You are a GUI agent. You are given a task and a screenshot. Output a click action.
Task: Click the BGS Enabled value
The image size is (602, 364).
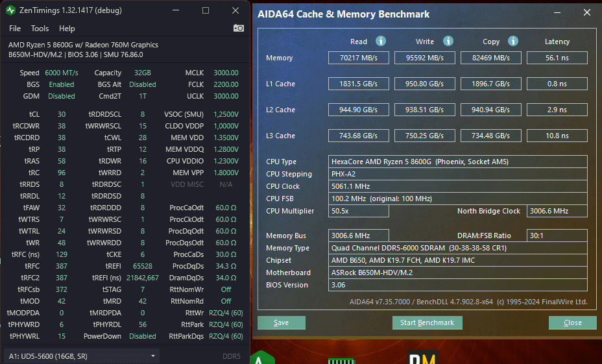coord(62,84)
